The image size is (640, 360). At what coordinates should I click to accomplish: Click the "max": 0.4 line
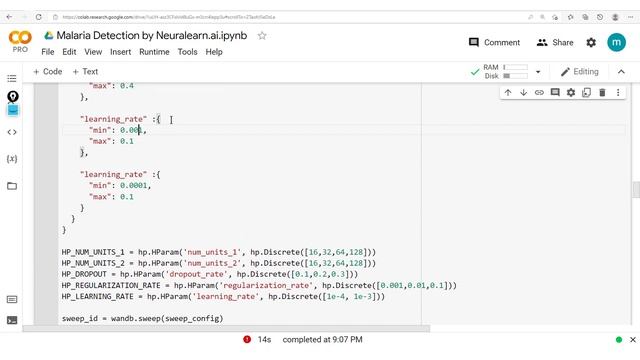pos(111,86)
